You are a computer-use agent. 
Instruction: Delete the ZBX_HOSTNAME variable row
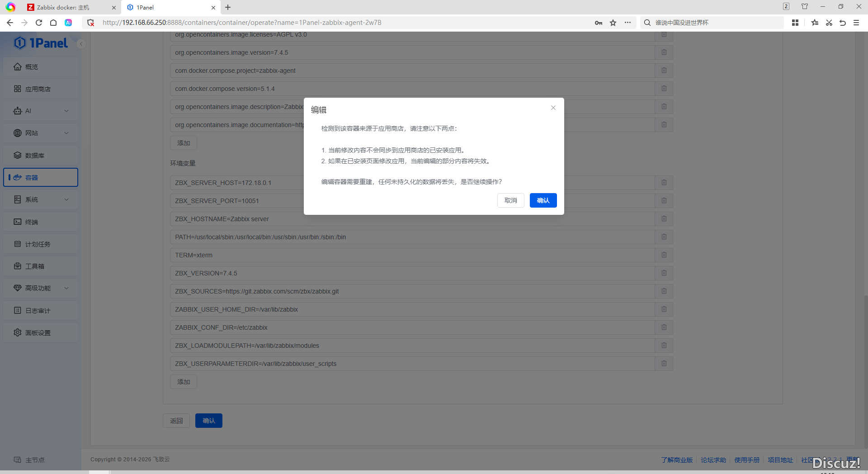click(664, 219)
